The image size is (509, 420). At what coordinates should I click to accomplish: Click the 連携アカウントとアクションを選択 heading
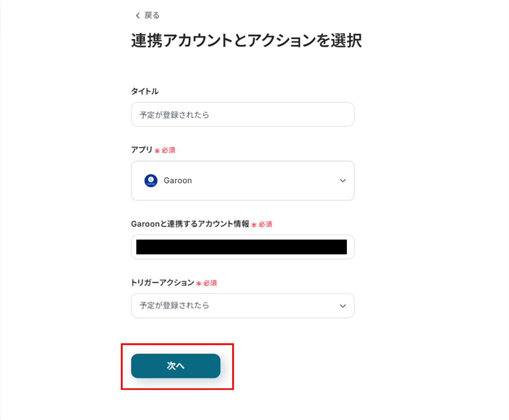pyautogui.click(x=246, y=41)
